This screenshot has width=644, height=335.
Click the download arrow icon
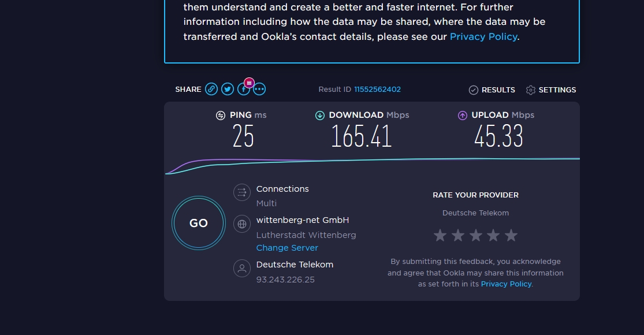[320, 116]
